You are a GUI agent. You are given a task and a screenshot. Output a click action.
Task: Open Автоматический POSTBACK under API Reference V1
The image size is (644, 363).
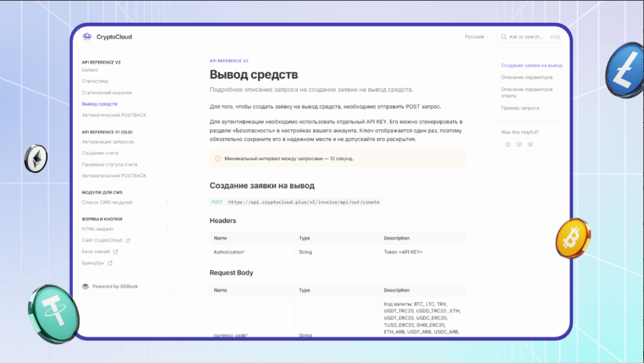pyautogui.click(x=114, y=176)
